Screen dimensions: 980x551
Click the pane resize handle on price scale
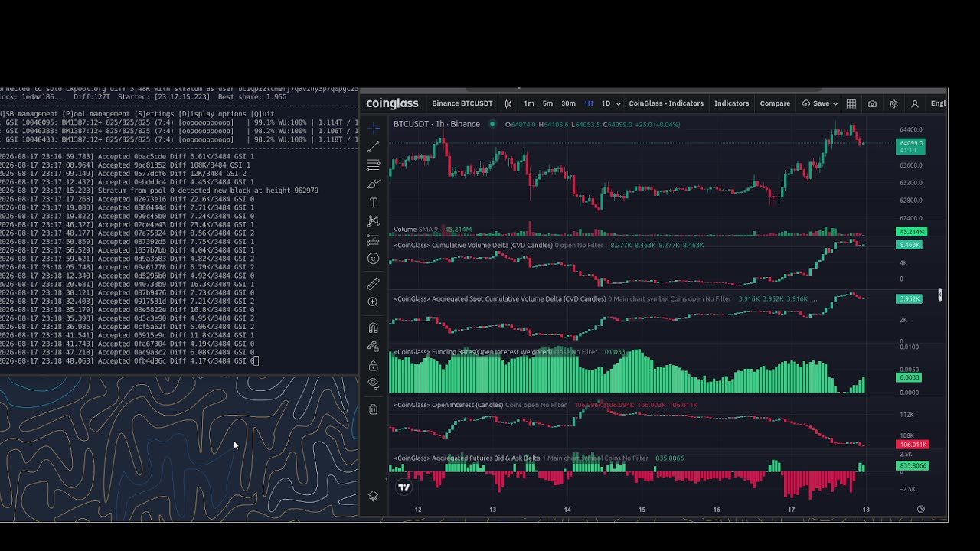(940, 295)
